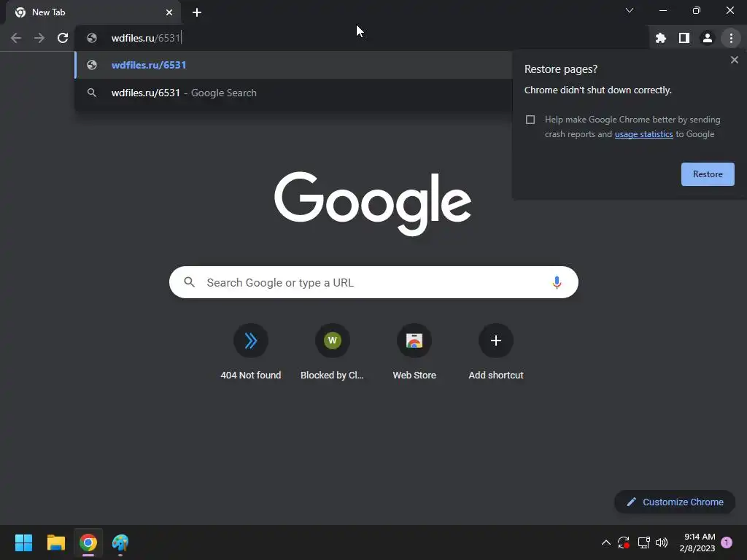
Task: Close the New Tab tab
Action: click(x=169, y=12)
